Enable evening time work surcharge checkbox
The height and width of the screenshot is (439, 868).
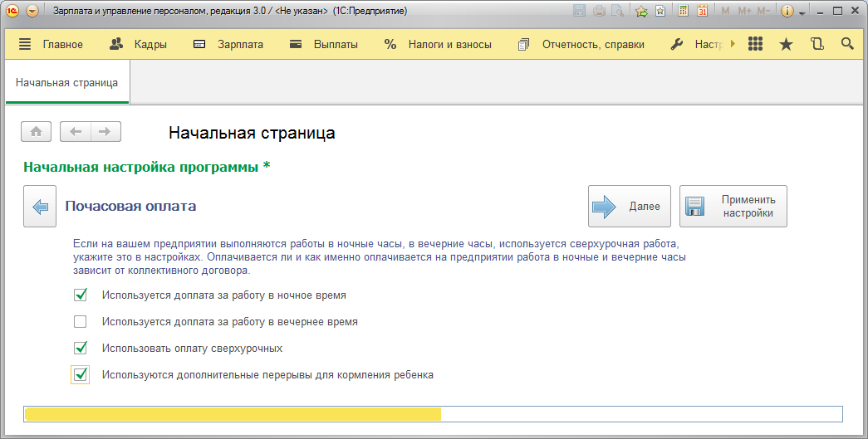click(81, 321)
